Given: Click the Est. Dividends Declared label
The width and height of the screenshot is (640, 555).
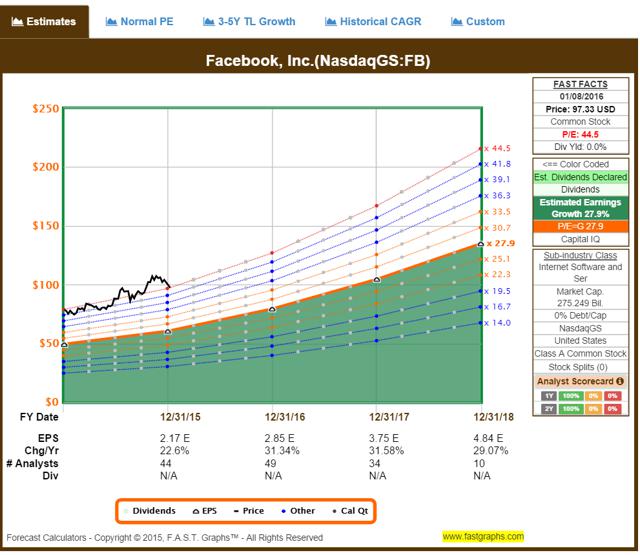Looking at the screenshot, I should (x=580, y=177).
